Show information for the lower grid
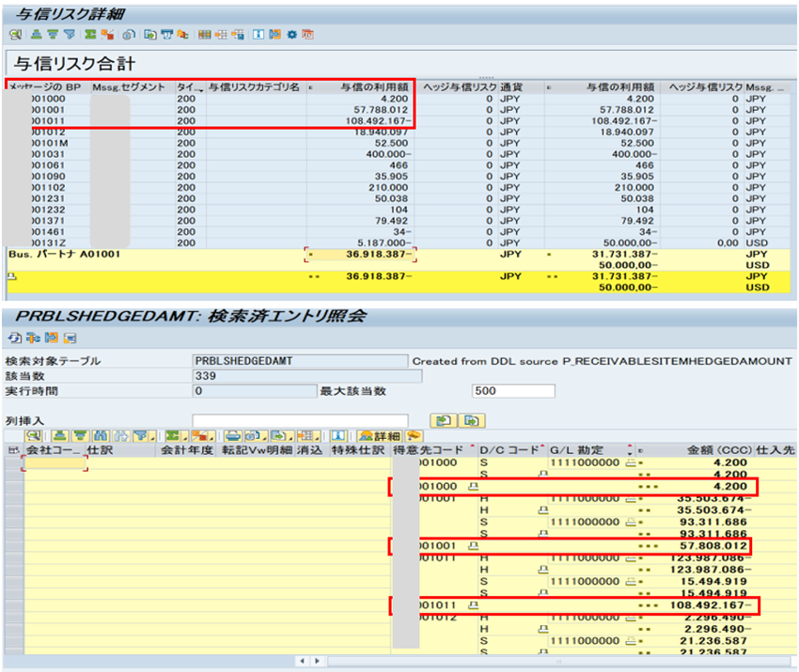 pyautogui.click(x=338, y=436)
